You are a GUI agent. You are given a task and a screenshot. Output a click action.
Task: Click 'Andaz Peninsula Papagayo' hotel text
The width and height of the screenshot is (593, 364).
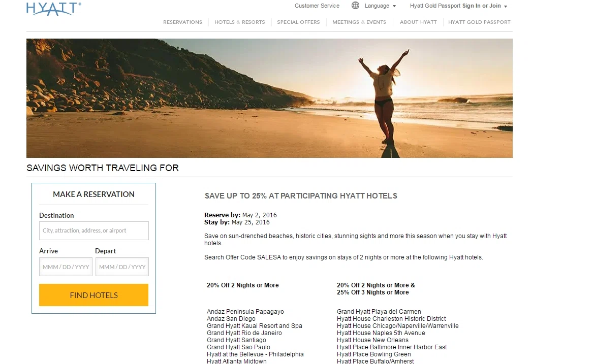tap(245, 312)
